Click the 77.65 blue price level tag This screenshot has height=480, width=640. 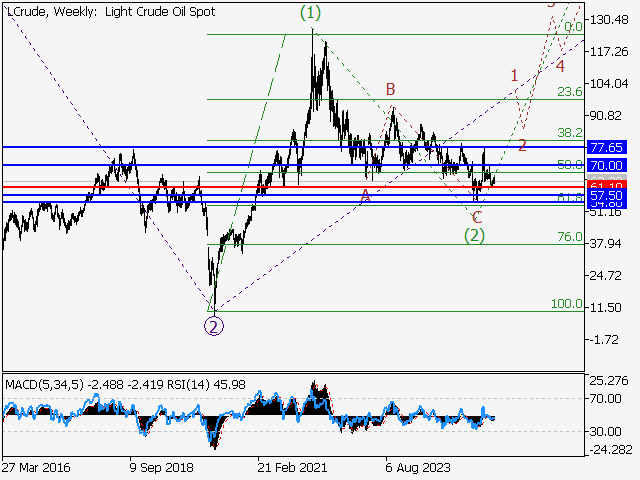(x=606, y=147)
